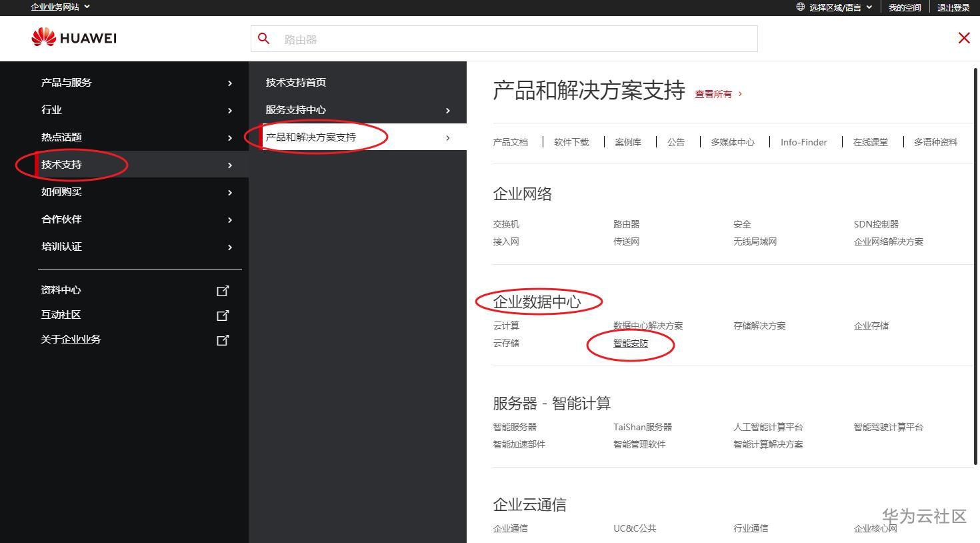Select 产品和解决方案支持 submenu item

click(311, 137)
